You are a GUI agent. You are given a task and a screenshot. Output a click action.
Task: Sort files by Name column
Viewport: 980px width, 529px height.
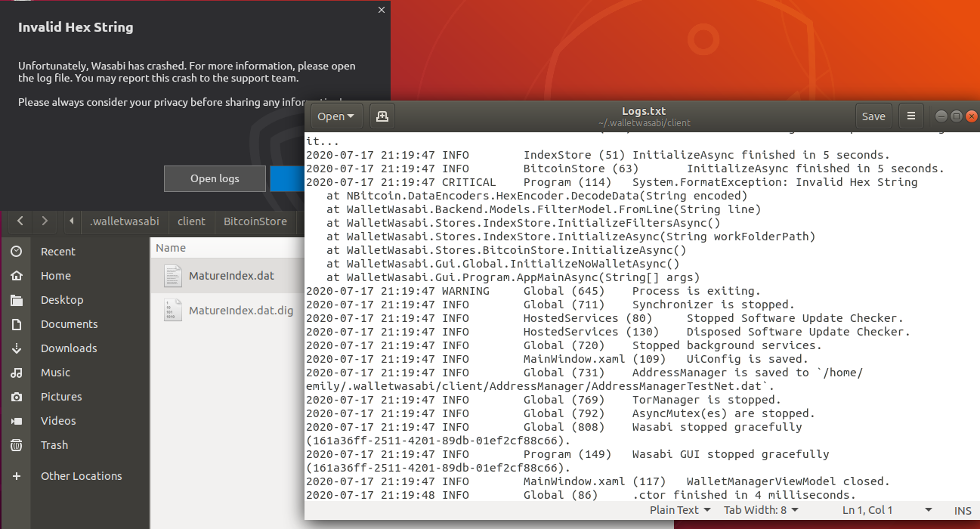pyautogui.click(x=171, y=248)
